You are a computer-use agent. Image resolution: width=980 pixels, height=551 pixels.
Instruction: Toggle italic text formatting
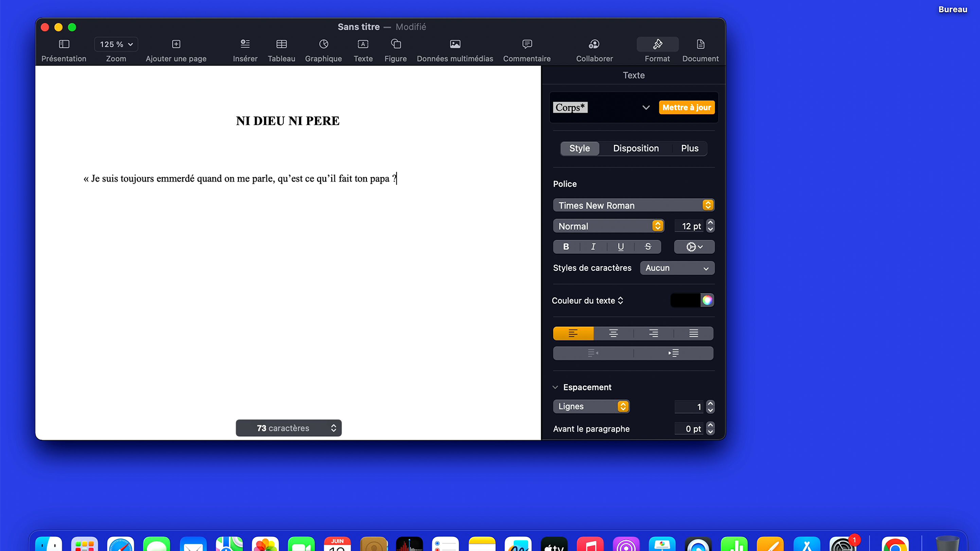pyautogui.click(x=593, y=247)
